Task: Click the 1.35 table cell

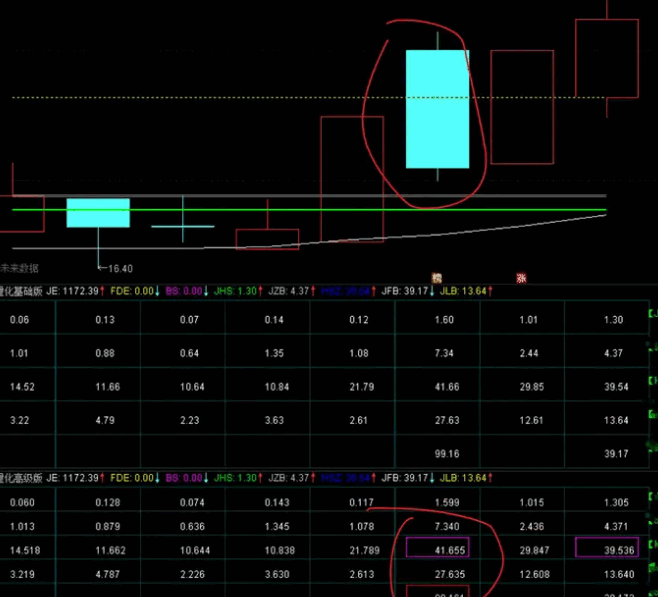Action: tap(274, 353)
